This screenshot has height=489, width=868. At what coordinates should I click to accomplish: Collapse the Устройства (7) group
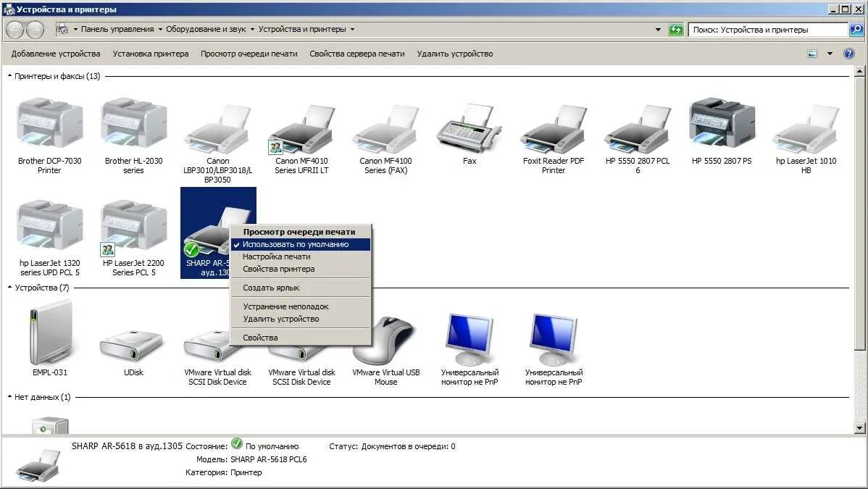click(9, 288)
